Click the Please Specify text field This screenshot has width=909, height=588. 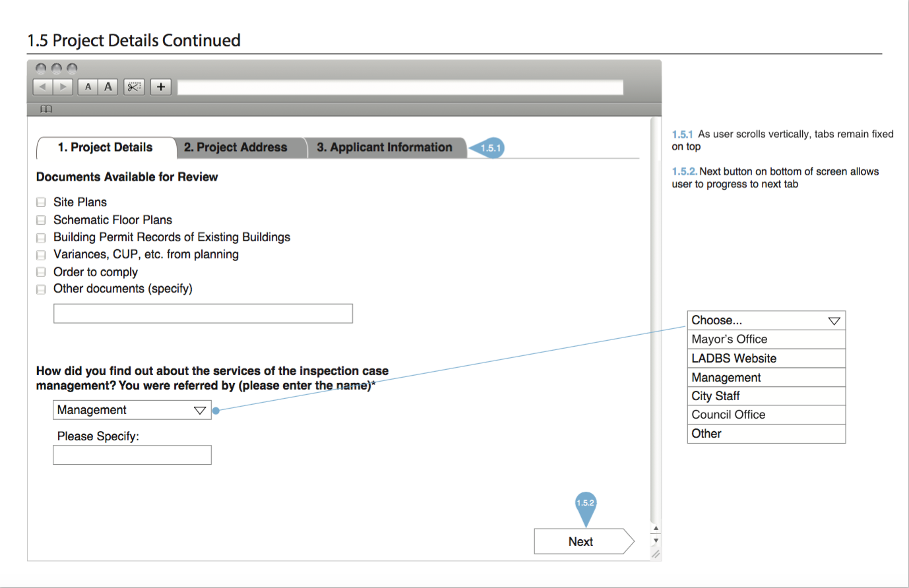132,455
